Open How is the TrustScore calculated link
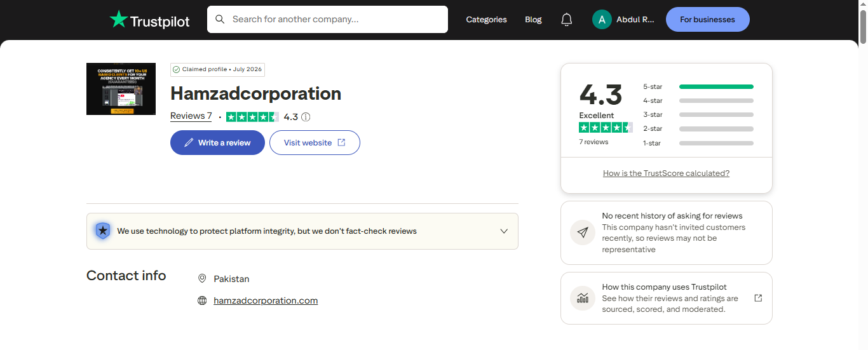This screenshot has width=868, height=350. click(x=666, y=173)
